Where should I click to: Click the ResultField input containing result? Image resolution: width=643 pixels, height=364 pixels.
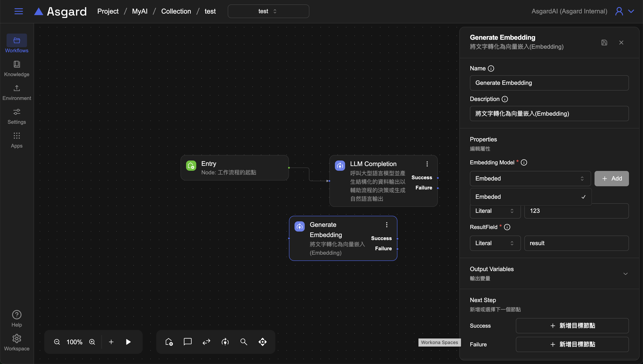[576, 243]
